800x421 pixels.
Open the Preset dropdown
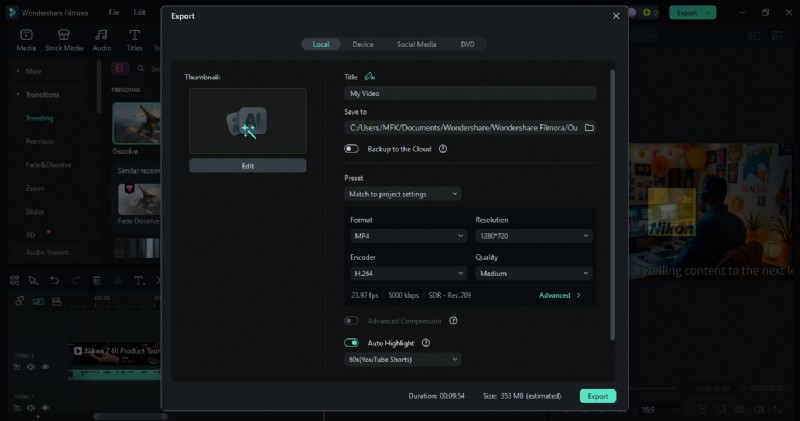(402, 193)
